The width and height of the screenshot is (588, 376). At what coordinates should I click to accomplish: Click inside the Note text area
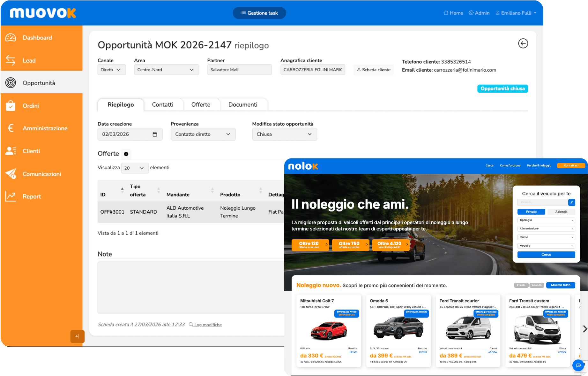191,288
